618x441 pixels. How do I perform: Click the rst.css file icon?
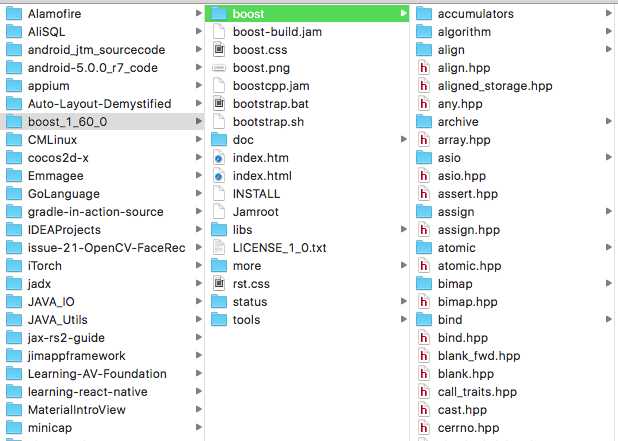coord(219,283)
